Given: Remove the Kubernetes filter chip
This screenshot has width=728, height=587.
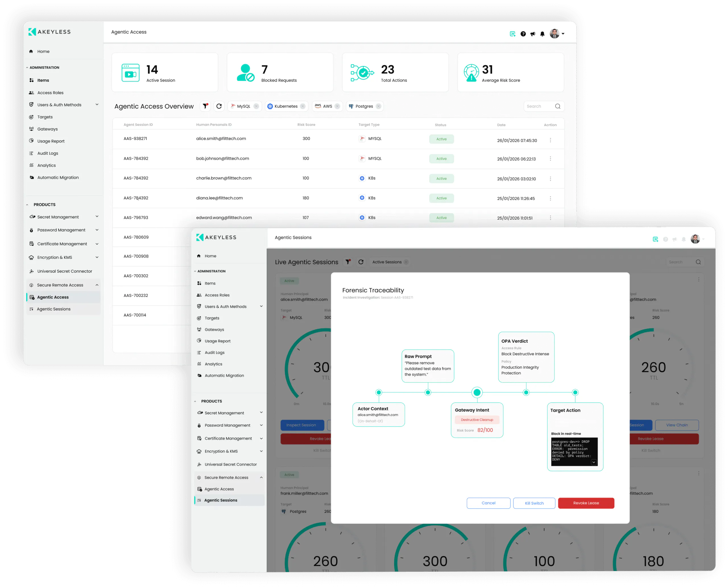Looking at the screenshot, I should pos(303,106).
